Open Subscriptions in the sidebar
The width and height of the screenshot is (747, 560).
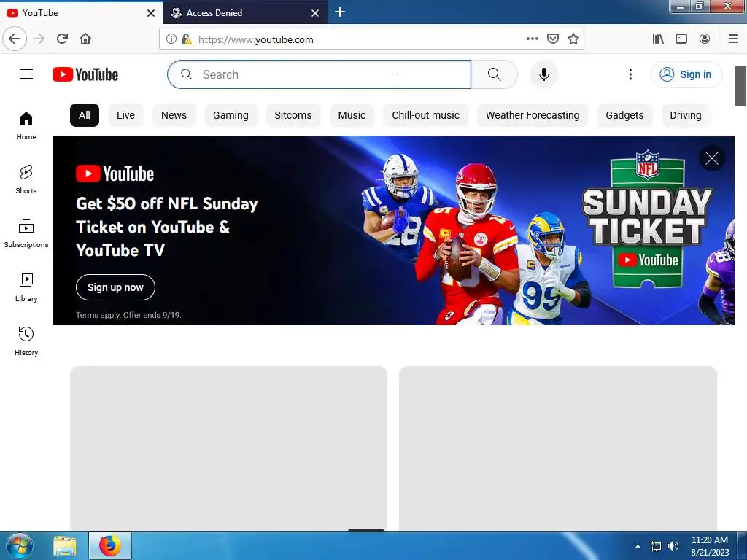(x=26, y=233)
